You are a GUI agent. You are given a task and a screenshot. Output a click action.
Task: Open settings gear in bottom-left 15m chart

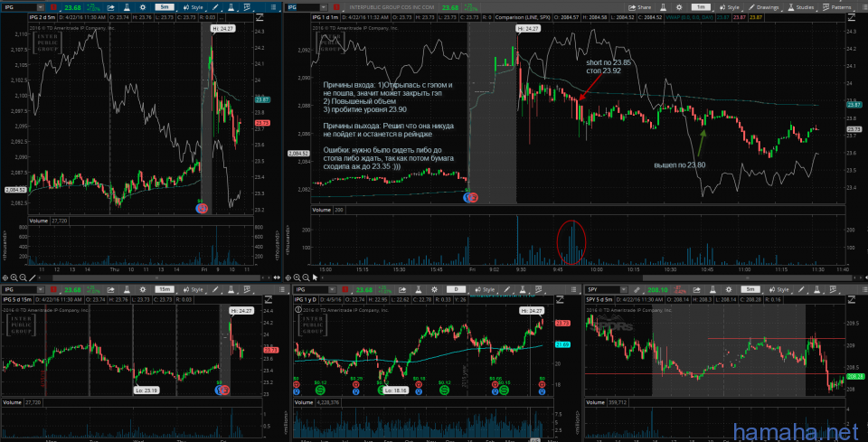143,290
